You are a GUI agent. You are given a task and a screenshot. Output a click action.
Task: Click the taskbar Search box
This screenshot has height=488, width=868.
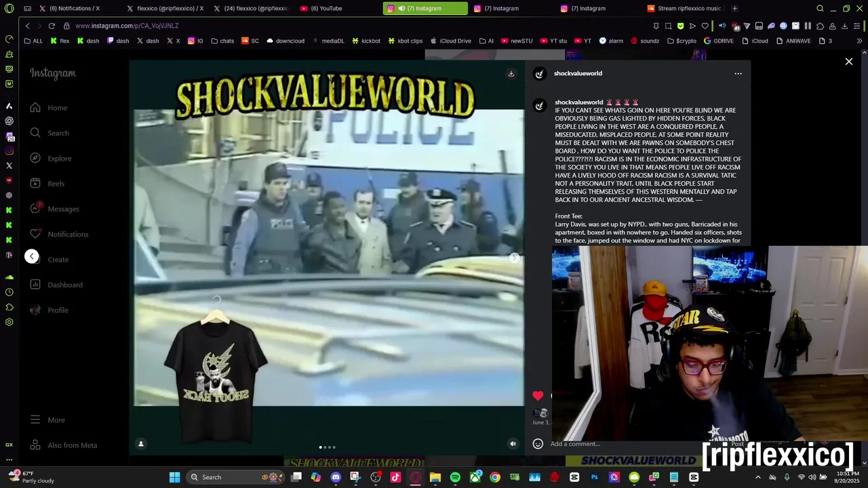234,477
